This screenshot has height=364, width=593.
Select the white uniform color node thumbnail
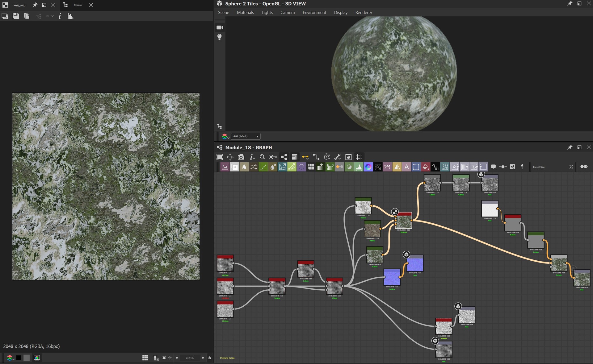pyautogui.click(x=490, y=210)
